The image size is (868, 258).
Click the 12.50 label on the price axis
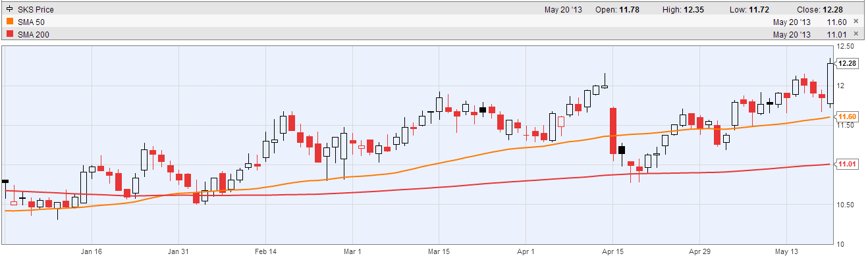coord(845,47)
